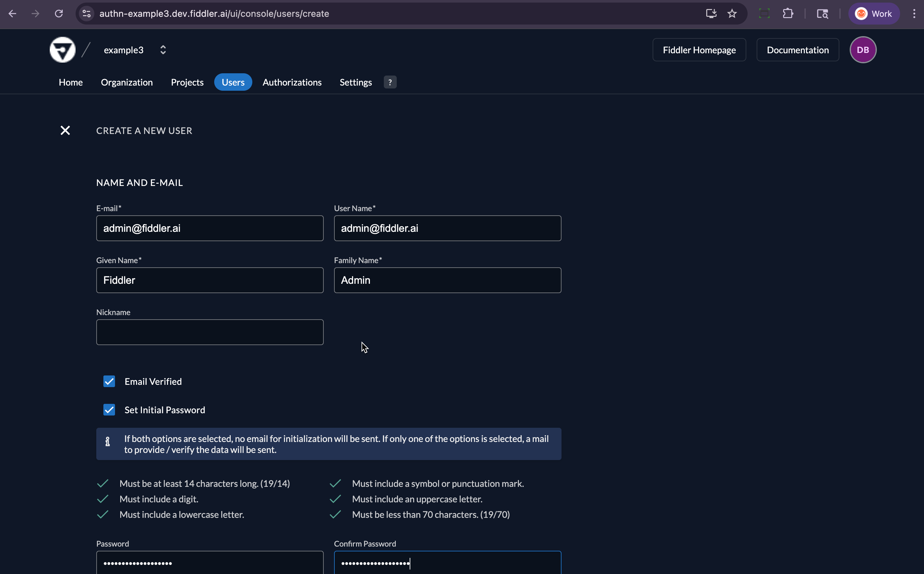Viewport: 924px width, 574px height.
Task: Bookmark the page with the star icon
Action: (x=732, y=13)
